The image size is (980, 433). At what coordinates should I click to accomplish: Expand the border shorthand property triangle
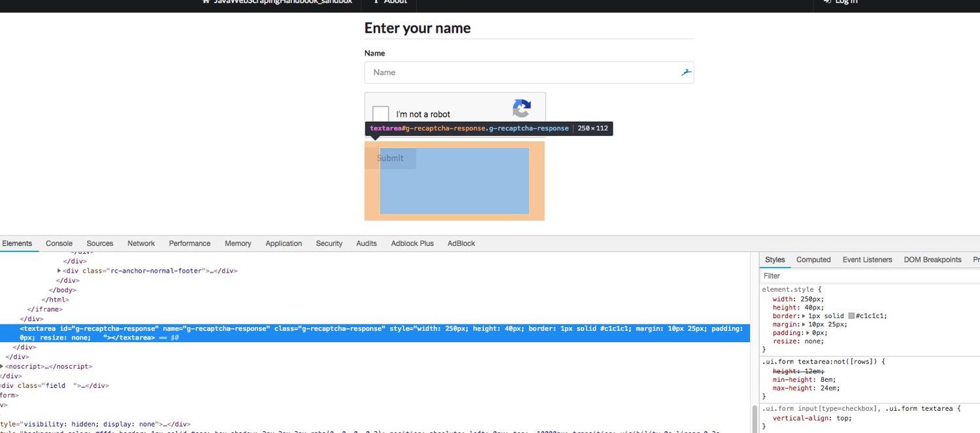pyautogui.click(x=804, y=316)
